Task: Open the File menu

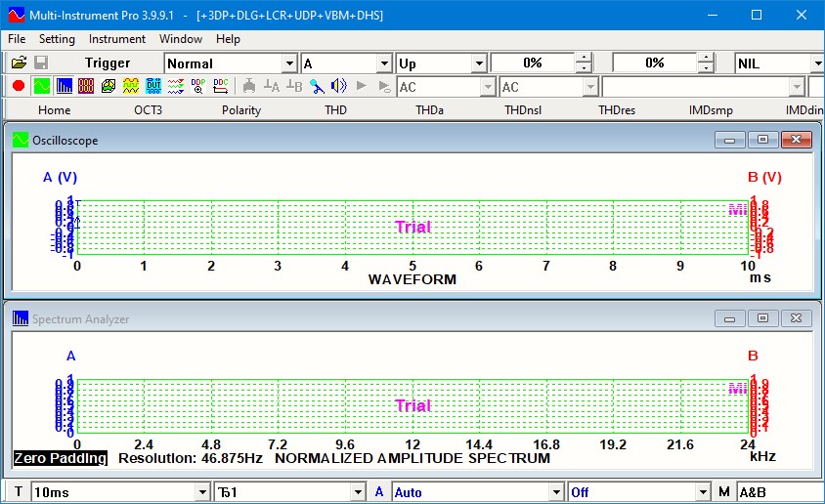Action: [17, 39]
